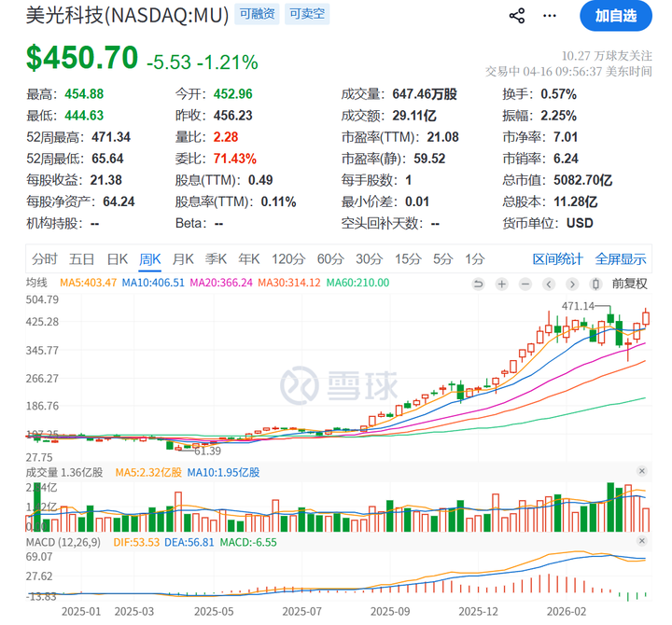
Task: Click the share icon
Action: pyautogui.click(x=517, y=16)
